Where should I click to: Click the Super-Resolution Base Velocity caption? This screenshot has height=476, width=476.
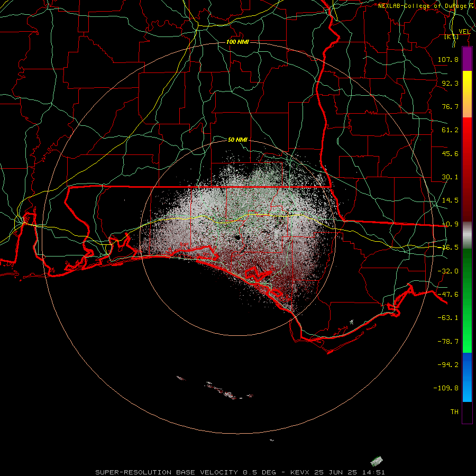240,472
